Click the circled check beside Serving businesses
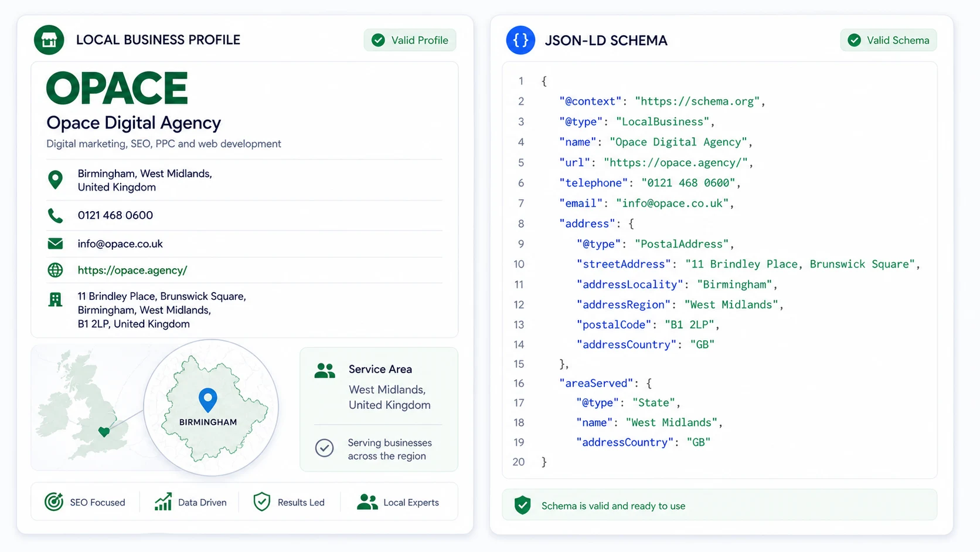 coord(324,448)
